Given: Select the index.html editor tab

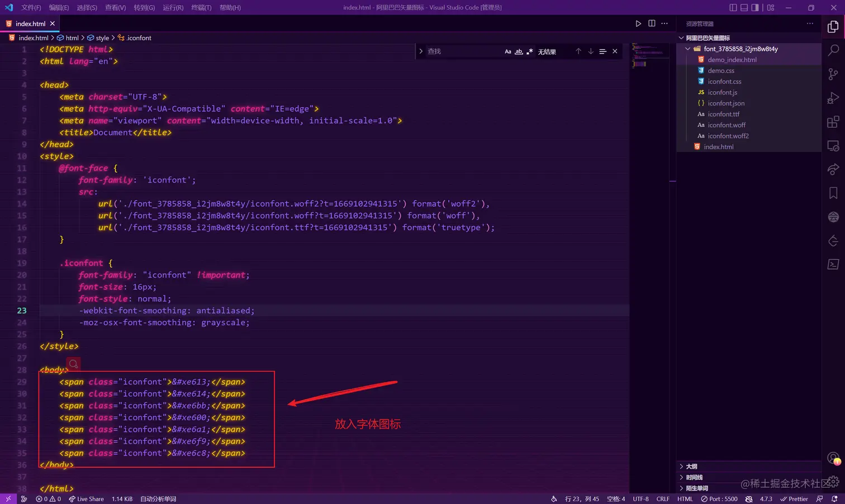Looking at the screenshot, I should (x=31, y=23).
